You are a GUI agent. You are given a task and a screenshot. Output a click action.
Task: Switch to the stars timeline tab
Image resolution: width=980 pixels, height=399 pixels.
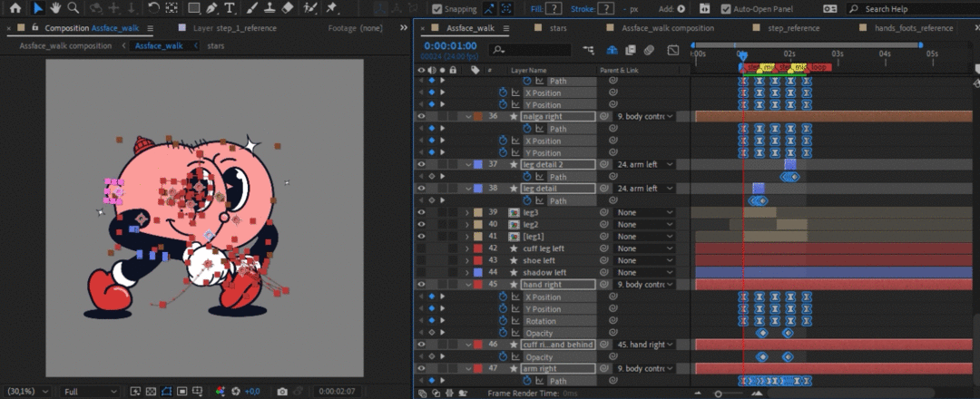click(558, 28)
